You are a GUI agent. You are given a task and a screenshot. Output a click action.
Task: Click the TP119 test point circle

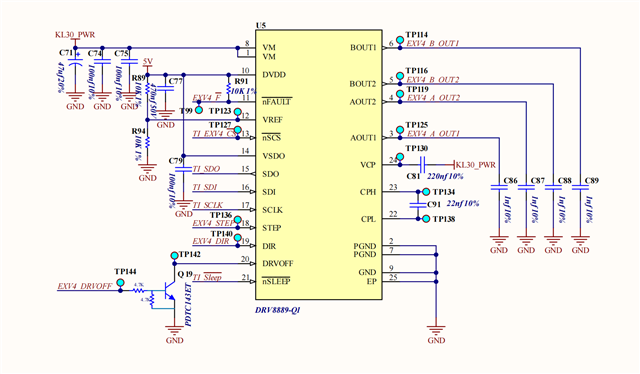click(x=400, y=94)
